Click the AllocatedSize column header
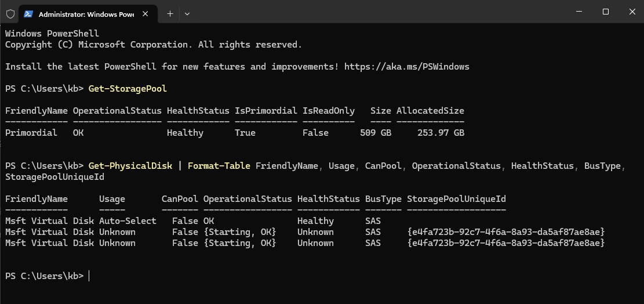The image size is (644, 304). tap(430, 111)
